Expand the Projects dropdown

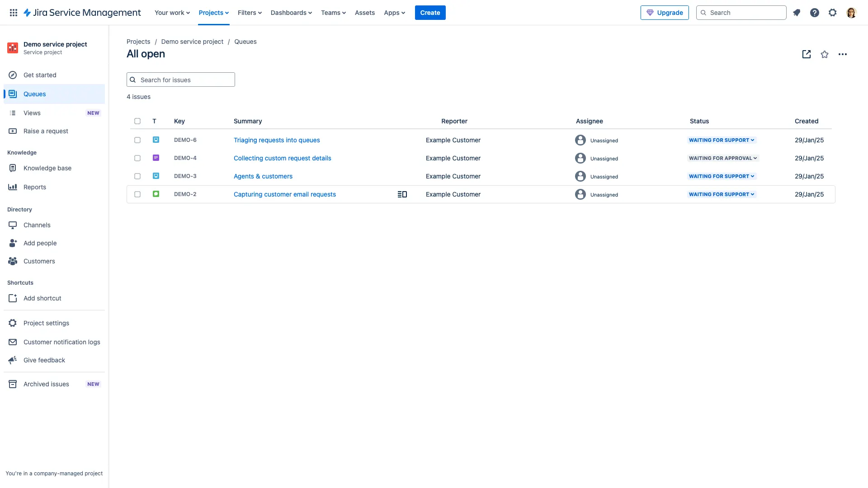click(214, 13)
